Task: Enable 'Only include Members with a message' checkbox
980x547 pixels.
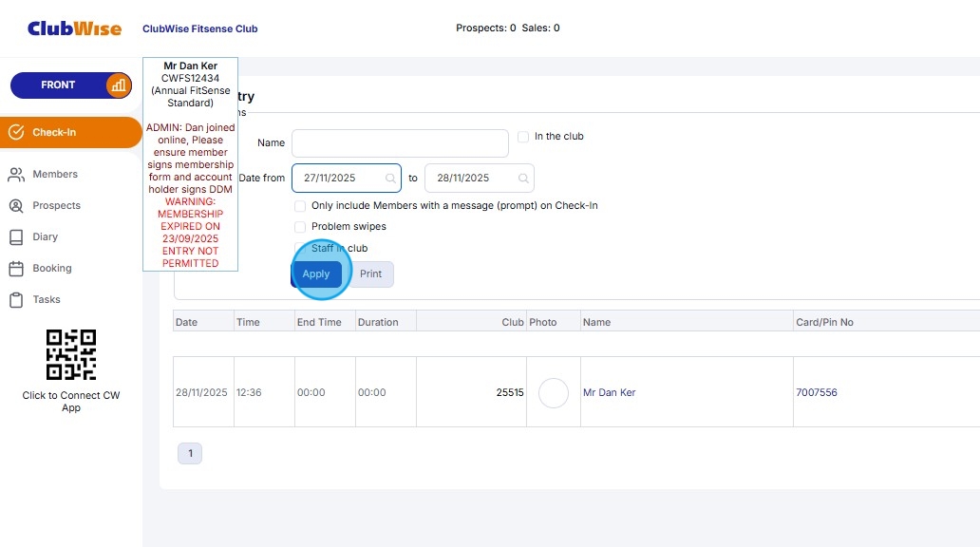Action: coord(300,206)
